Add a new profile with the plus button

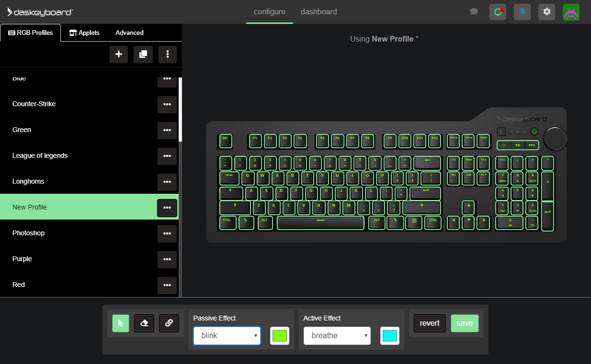coord(119,55)
